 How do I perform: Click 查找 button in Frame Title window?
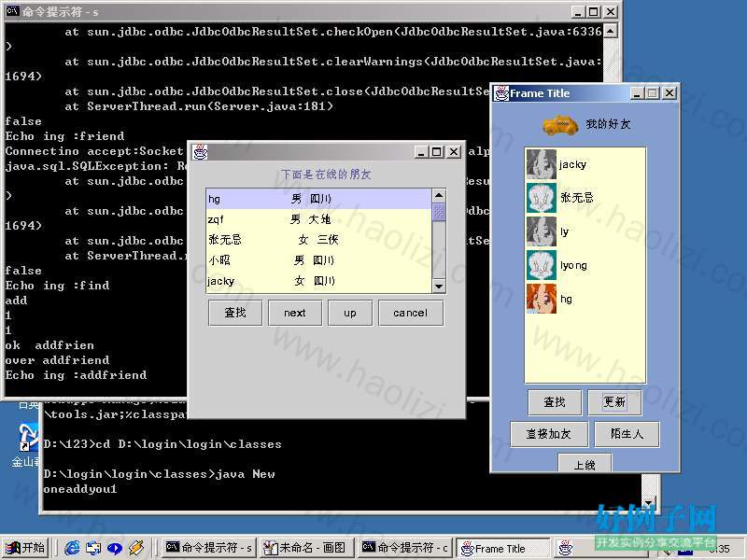click(555, 402)
